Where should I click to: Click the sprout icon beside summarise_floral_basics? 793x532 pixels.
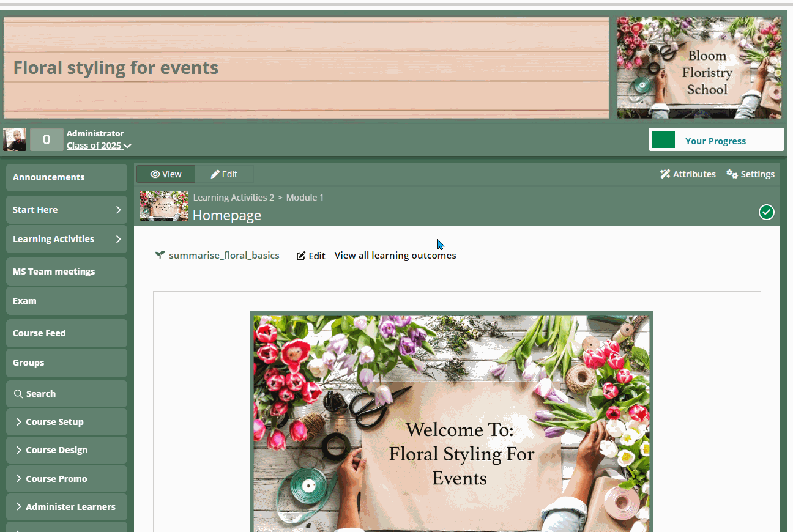tap(160, 255)
